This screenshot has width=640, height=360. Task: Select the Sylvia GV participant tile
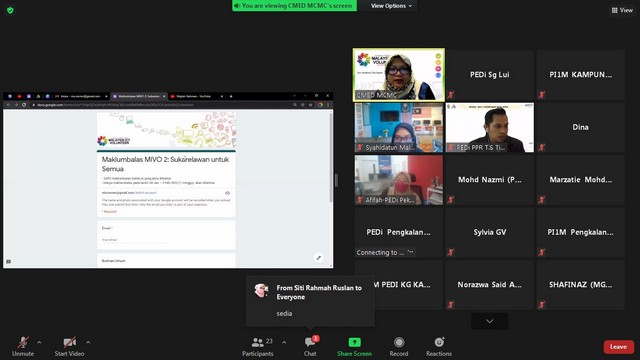point(489,232)
